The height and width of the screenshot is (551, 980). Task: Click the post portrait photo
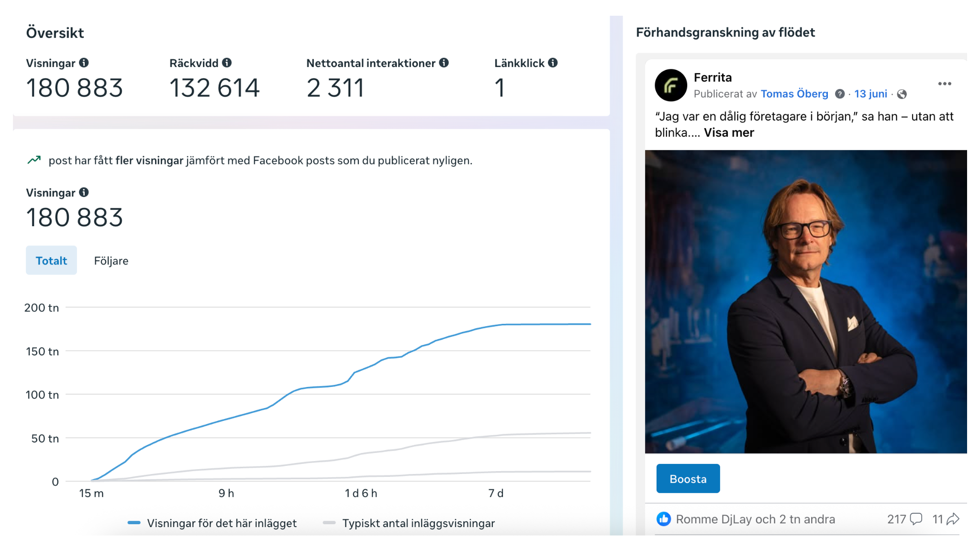click(805, 301)
